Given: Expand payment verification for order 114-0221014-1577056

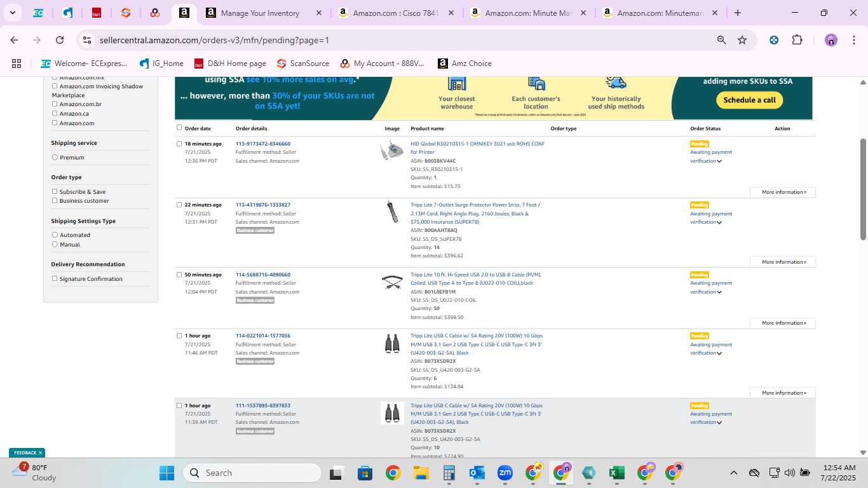Looking at the screenshot, I should click(x=719, y=353).
